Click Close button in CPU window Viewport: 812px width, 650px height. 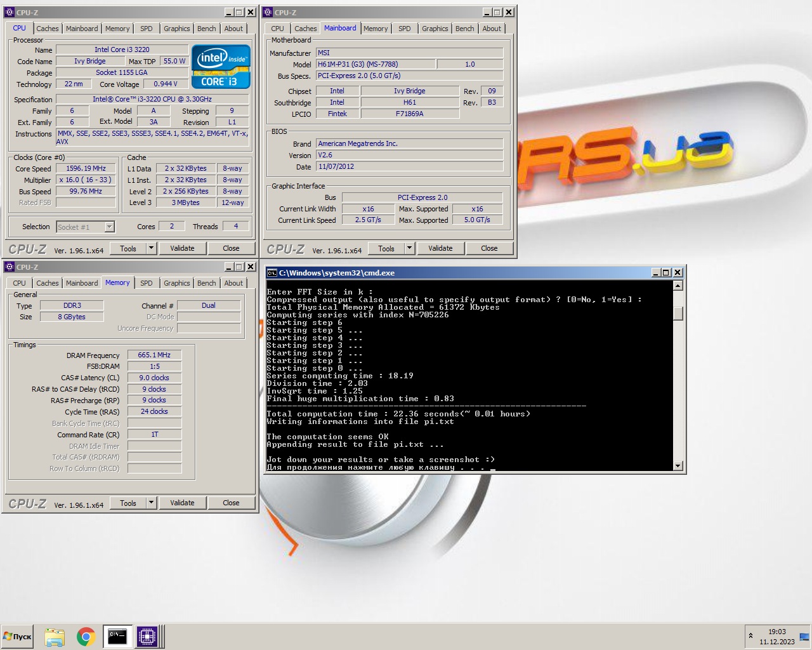[x=231, y=248]
